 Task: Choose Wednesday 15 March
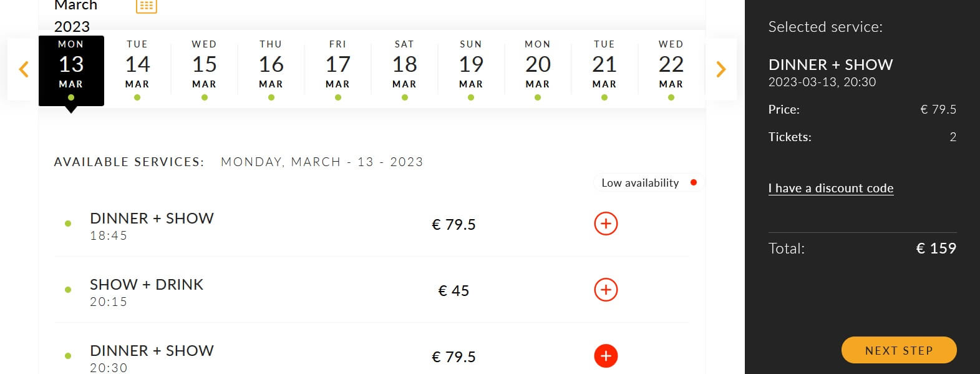point(204,69)
